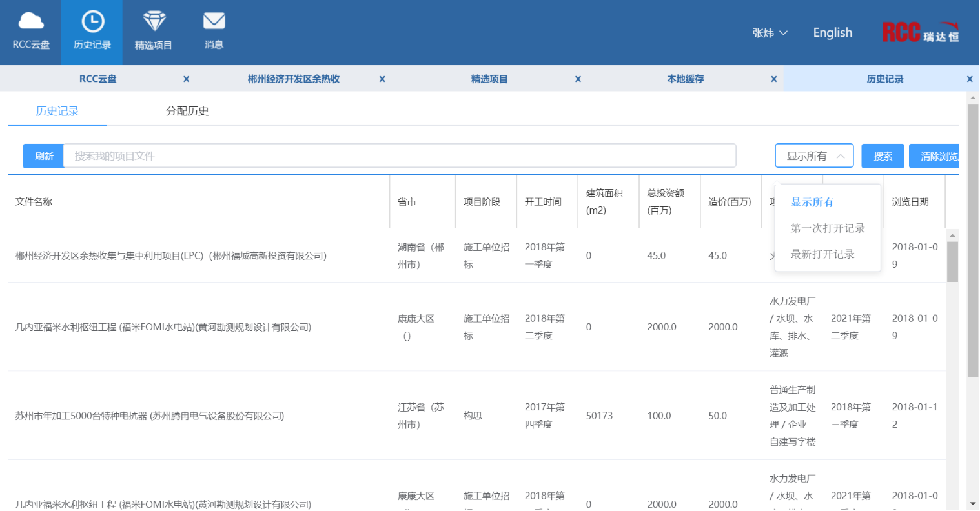The image size is (980, 511).
Task: Close the RCC云盘 page tab
Action: 186,79
